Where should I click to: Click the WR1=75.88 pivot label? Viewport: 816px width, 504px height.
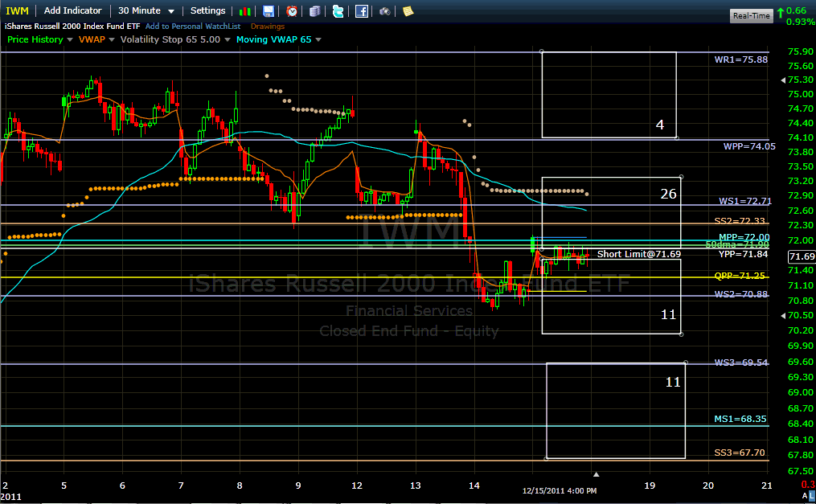(x=741, y=59)
